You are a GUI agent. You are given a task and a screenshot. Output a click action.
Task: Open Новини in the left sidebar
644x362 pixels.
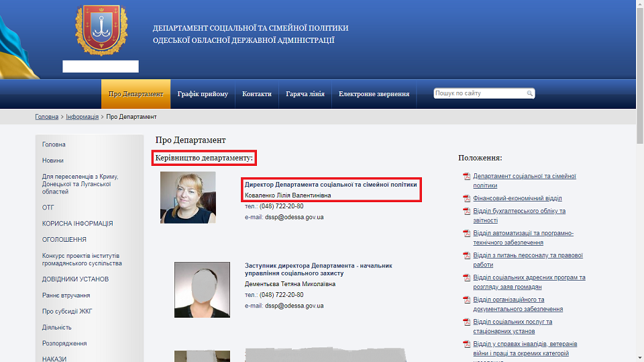point(53,161)
